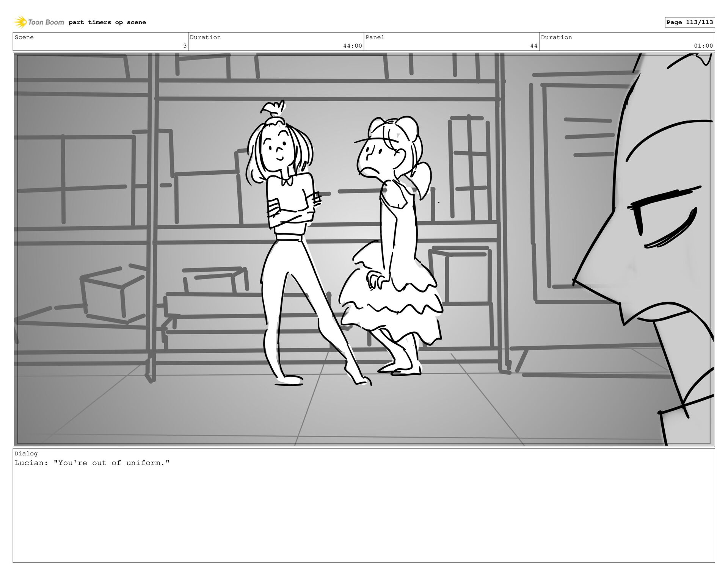Click the Dialog field label
Image resolution: width=728 pixels, height=582 pixels.
(26, 454)
